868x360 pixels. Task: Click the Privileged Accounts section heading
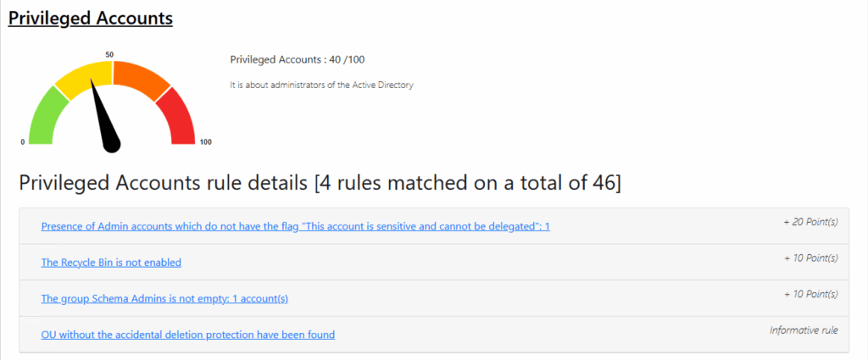pos(91,18)
